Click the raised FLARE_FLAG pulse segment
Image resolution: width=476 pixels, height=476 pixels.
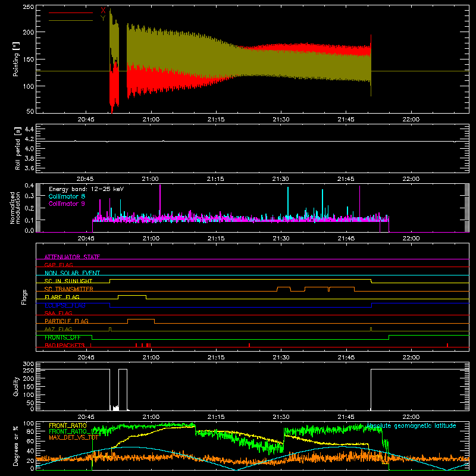(132, 295)
